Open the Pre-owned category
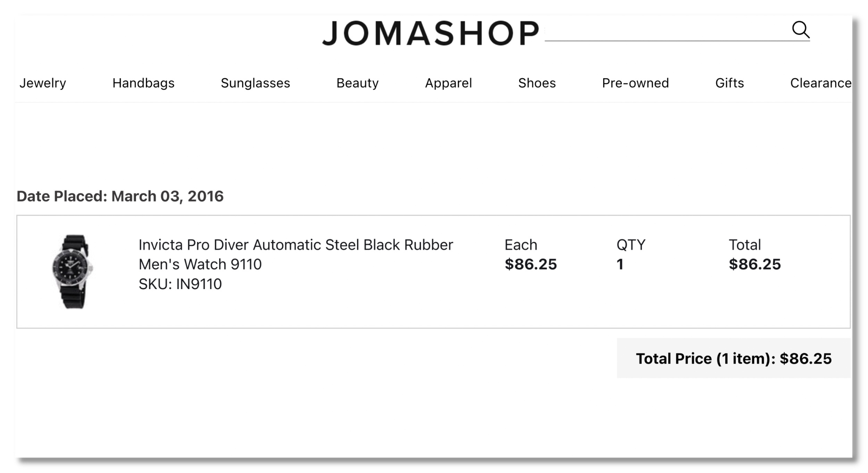 click(x=635, y=83)
